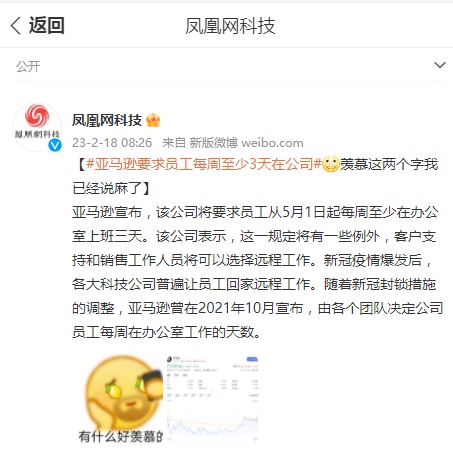Tap the 来自 label before the source

point(174,143)
